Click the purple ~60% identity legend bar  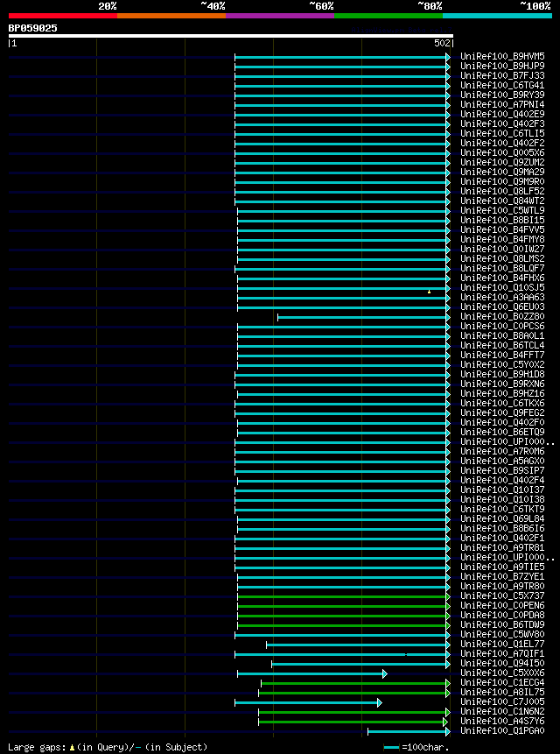click(x=280, y=16)
